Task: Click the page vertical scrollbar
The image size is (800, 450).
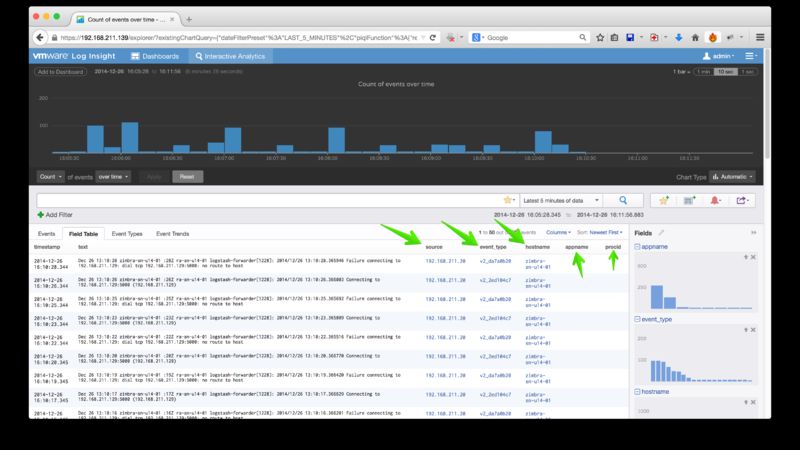Action: [x=767, y=105]
